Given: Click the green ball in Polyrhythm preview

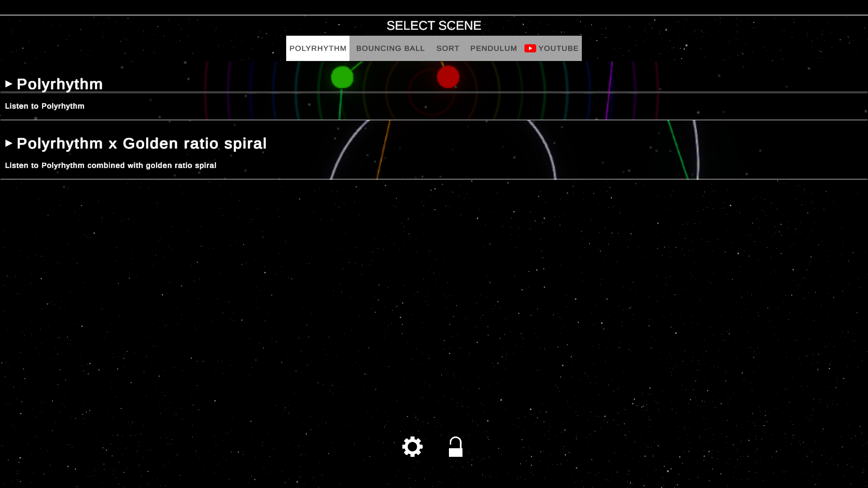Looking at the screenshot, I should tap(342, 77).
